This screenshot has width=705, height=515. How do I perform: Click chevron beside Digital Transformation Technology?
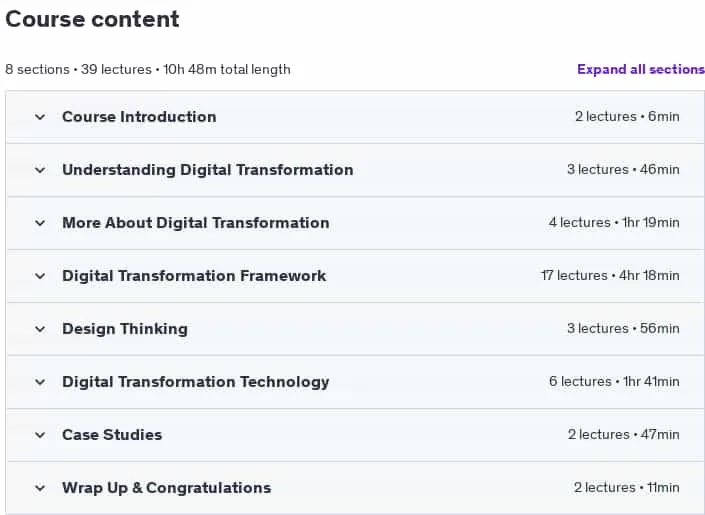[x=40, y=382]
